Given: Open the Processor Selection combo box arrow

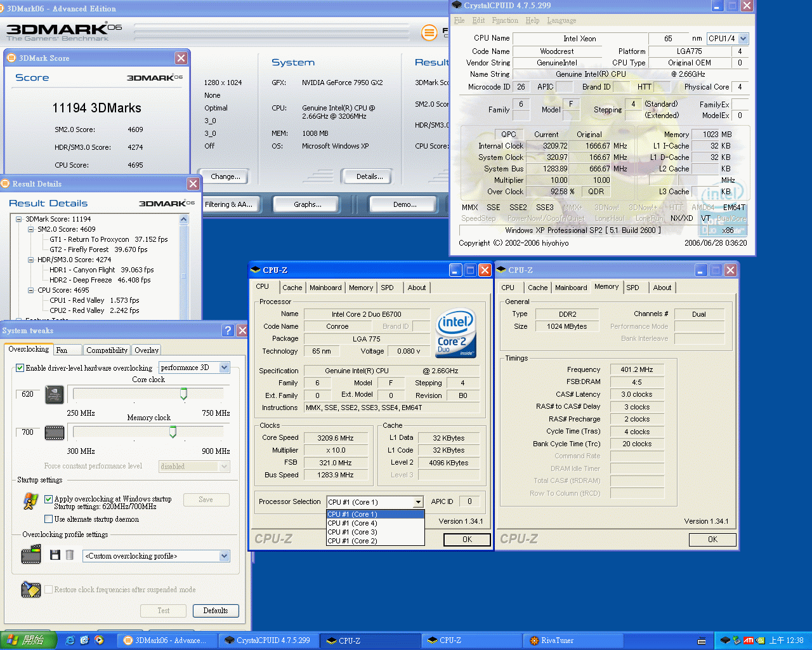Looking at the screenshot, I should 418,502.
